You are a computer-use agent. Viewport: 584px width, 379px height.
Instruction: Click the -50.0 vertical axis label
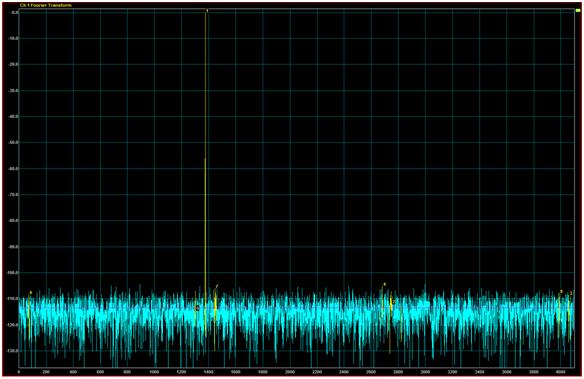click(13, 143)
